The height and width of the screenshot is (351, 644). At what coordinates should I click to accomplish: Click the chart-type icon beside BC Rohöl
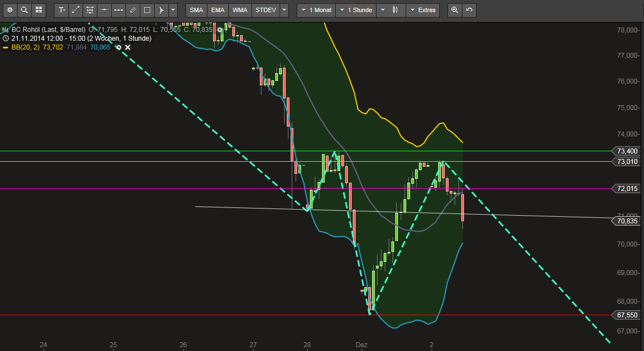6,30
